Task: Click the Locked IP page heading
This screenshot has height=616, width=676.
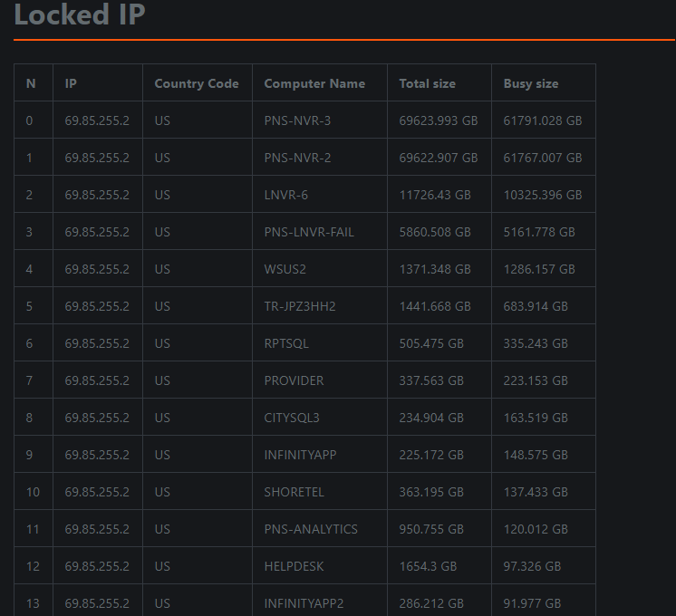Action: pyautogui.click(x=80, y=14)
